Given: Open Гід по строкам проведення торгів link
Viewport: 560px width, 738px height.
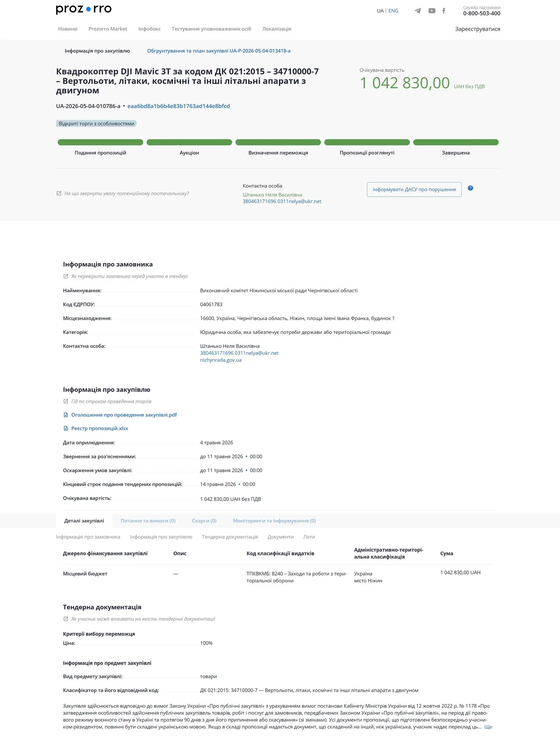Looking at the screenshot, I should [x=111, y=401].
